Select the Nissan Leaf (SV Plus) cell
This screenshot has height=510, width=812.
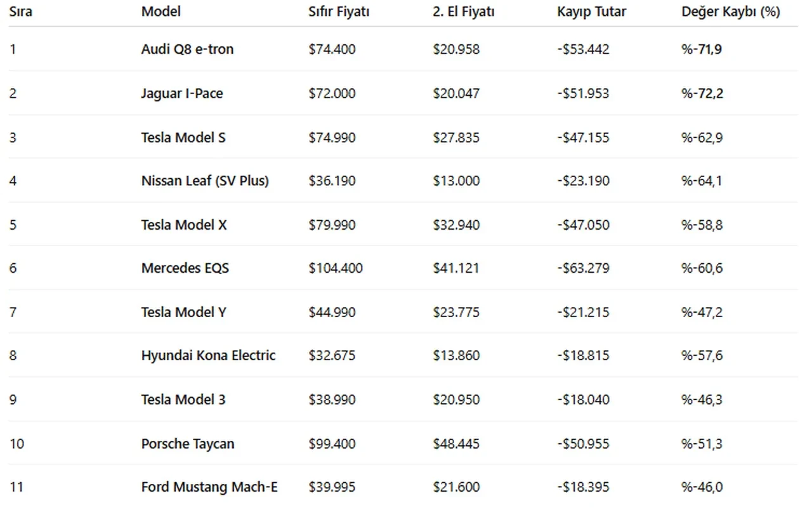click(x=205, y=181)
